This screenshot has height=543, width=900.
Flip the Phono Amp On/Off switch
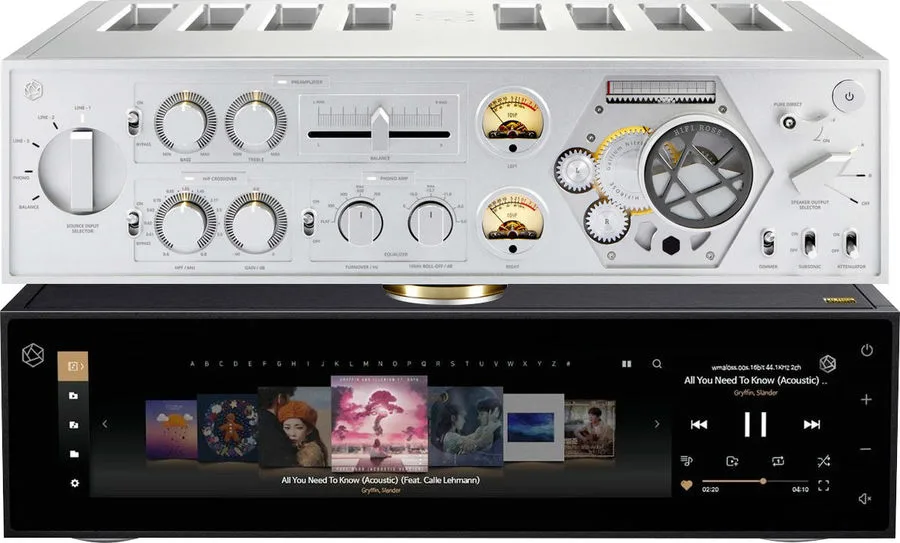309,223
